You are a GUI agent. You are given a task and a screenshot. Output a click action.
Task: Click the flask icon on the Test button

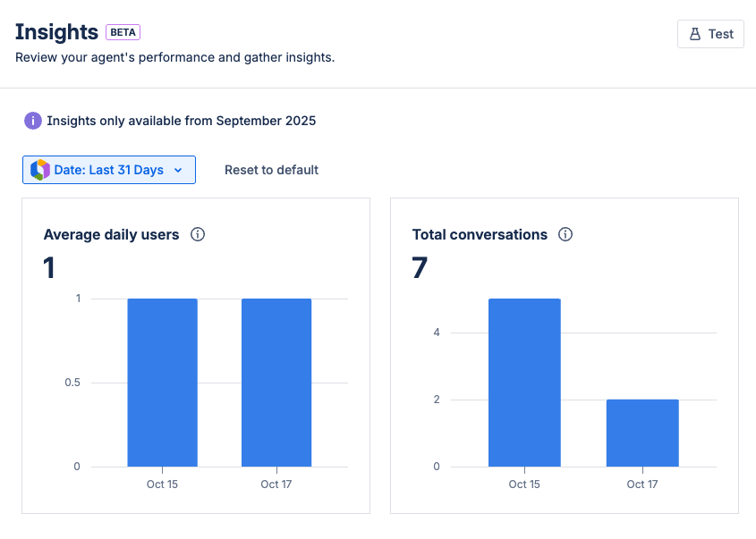click(695, 34)
